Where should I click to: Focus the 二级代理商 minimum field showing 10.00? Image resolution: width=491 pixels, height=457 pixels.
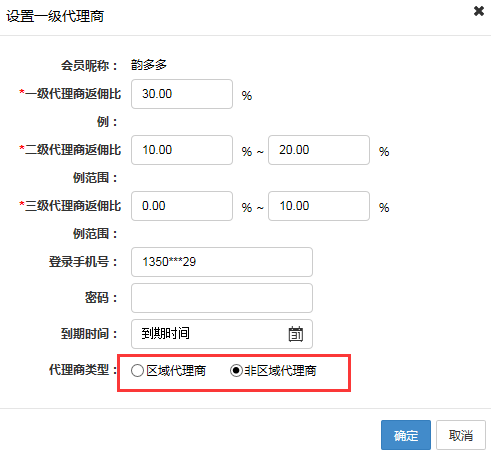tap(182, 150)
